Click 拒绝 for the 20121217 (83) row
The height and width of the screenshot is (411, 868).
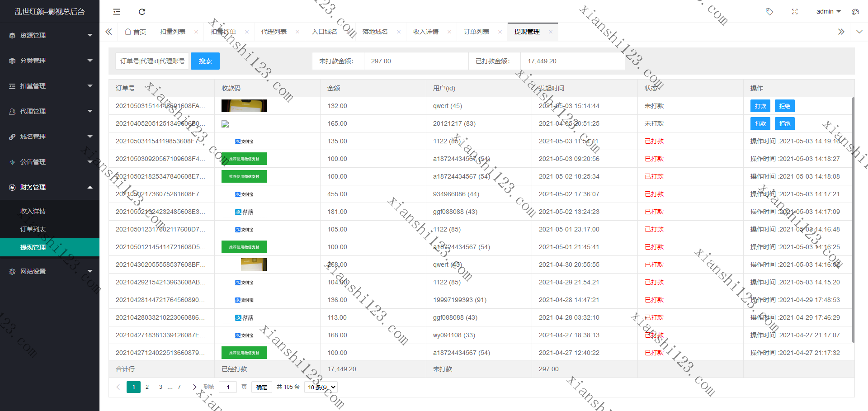[x=785, y=123]
